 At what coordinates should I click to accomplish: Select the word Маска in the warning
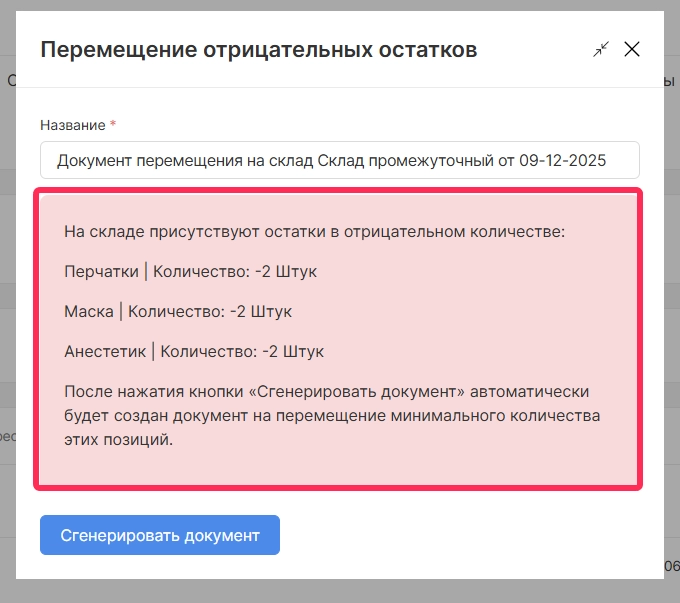click(x=88, y=311)
